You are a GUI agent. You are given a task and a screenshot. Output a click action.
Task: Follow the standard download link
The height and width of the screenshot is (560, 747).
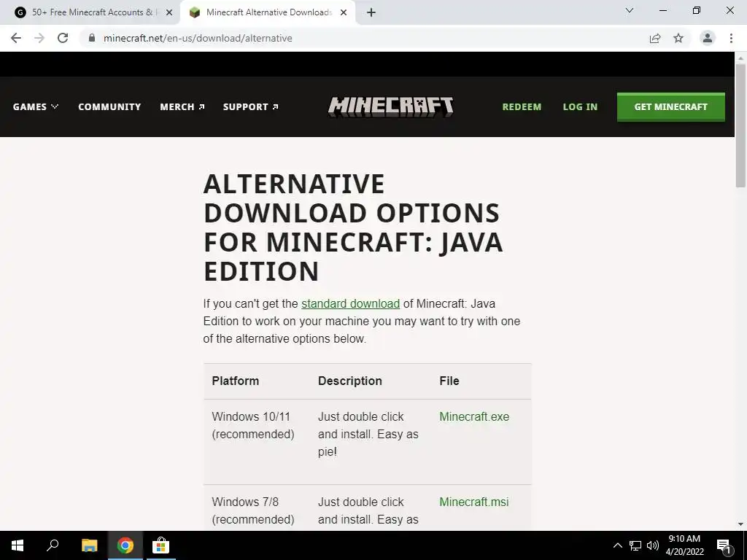click(351, 304)
